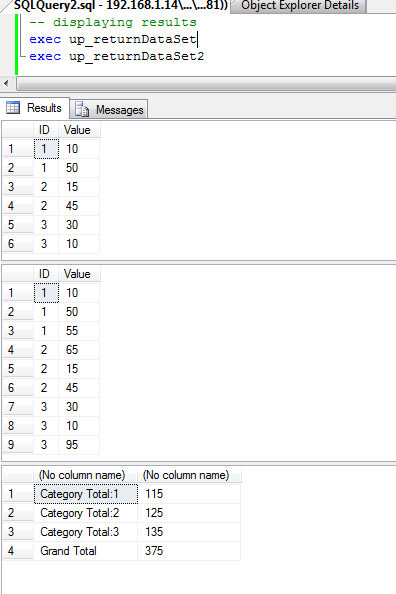This screenshot has height=594, width=396.
Task: Place cursor on exec up_returnDataSet2 line
Action: (117, 56)
